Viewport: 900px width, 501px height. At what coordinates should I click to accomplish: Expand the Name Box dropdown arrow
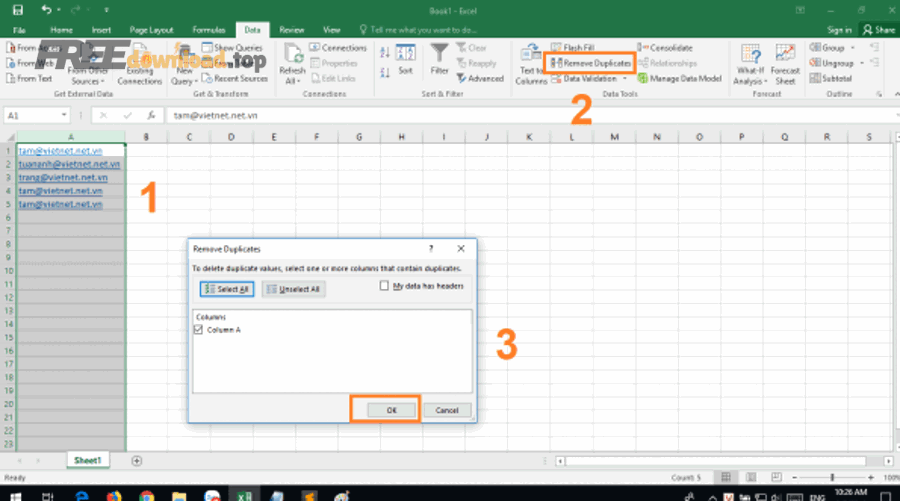(x=64, y=115)
